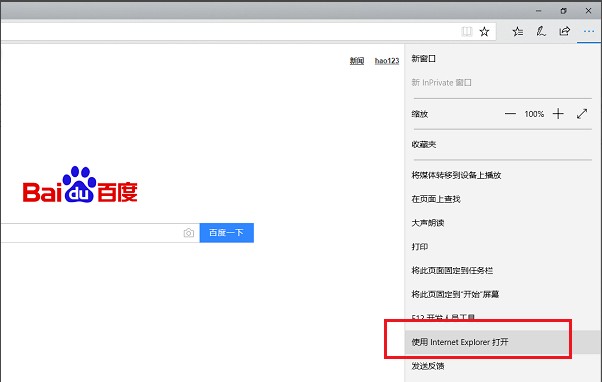This screenshot has width=602, height=382.
Task: Decrease zoom with the minus button
Action: [x=510, y=114]
